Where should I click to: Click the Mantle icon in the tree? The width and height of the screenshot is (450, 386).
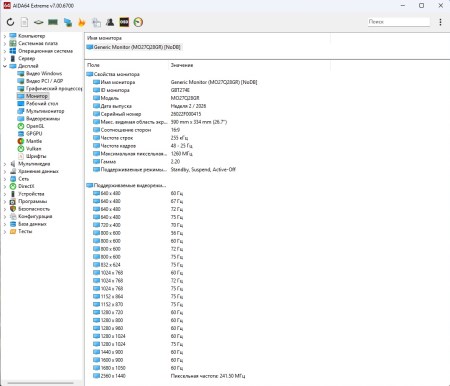(21, 141)
